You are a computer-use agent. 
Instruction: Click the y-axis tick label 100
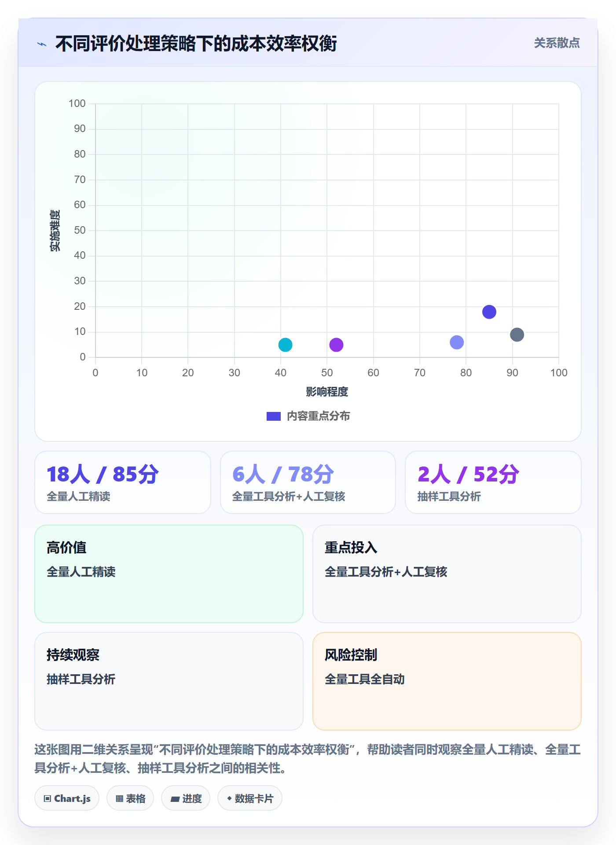pyautogui.click(x=77, y=103)
